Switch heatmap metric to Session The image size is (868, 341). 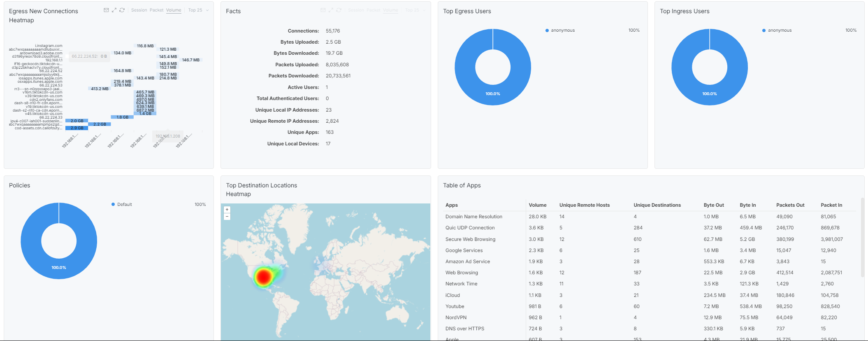[139, 10]
